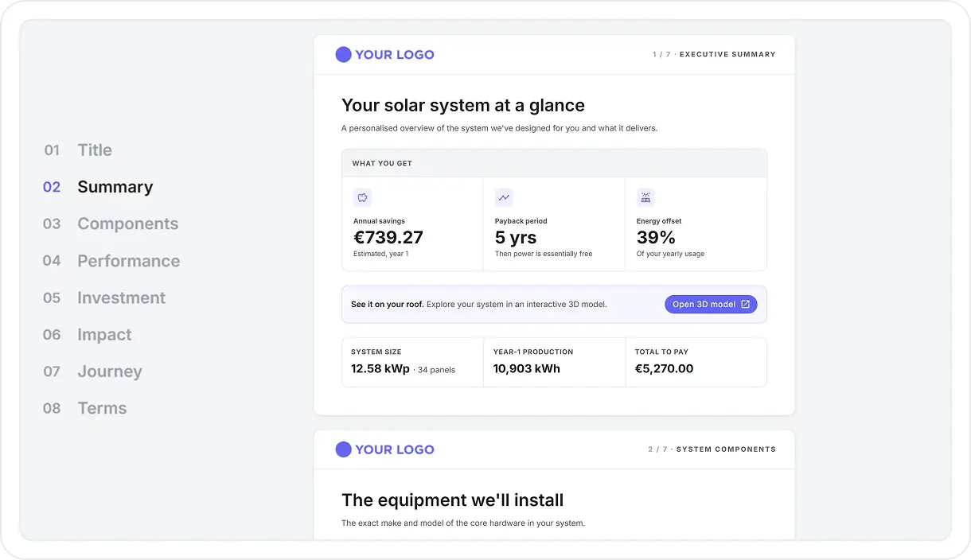
Task: Open 3D model button
Action: tap(711, 304)
